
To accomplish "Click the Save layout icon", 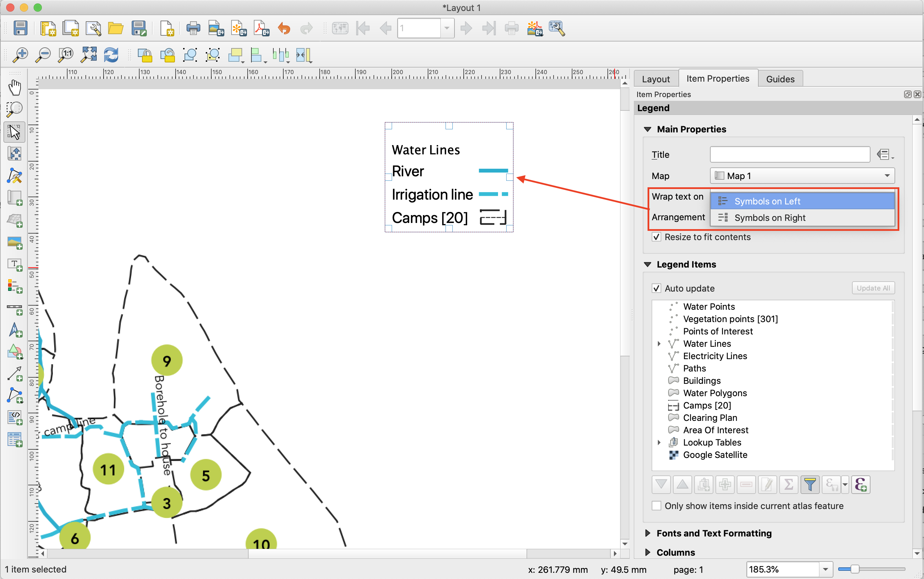I will coord(20,28).
